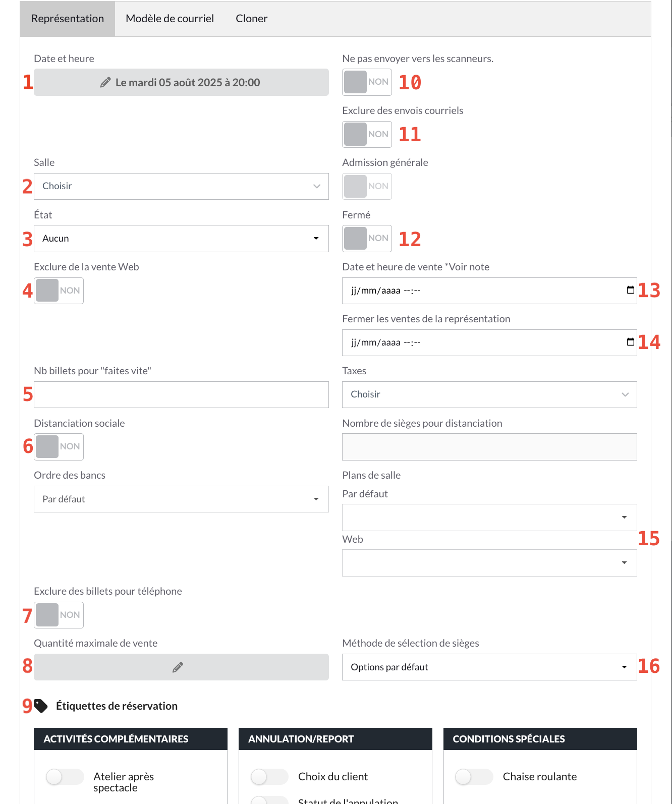Screen dimensions: 672x804
Task: Toggle the Atelier après spectacle switch
Action: coord(65,777)
